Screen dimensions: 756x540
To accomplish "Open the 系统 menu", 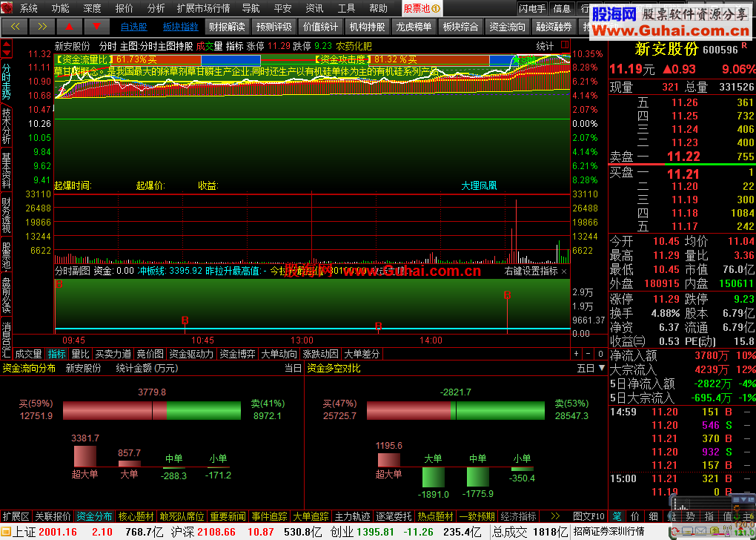I will point(28,8).
